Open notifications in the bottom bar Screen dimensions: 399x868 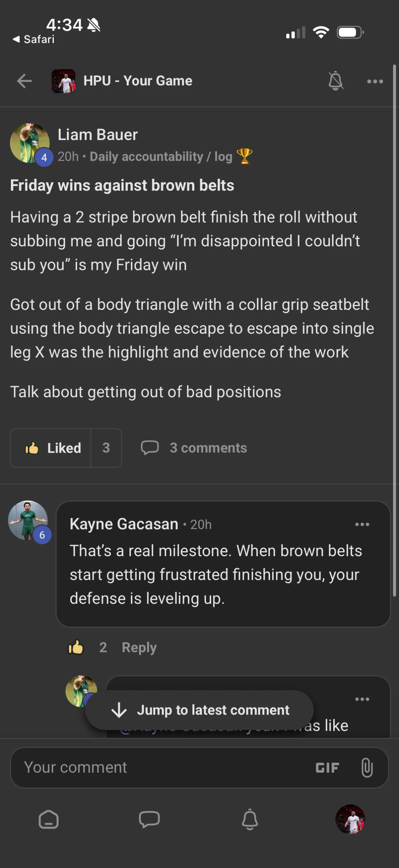[250, 819]
